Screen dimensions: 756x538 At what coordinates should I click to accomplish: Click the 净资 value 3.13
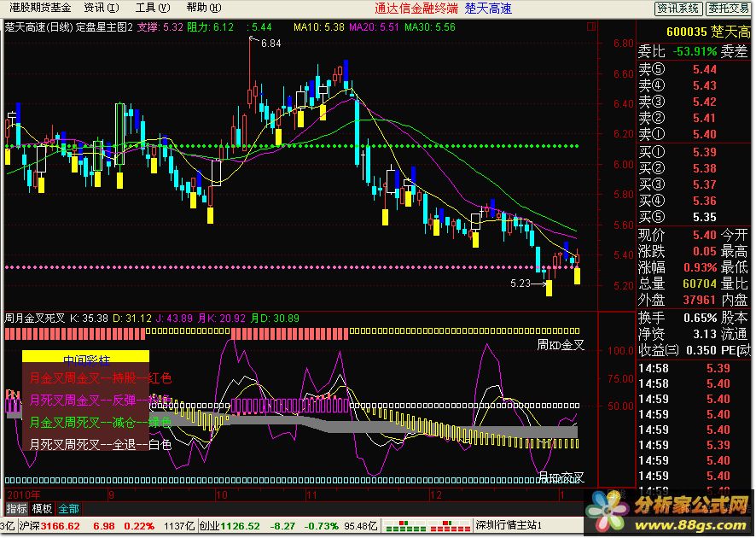(705, 334)
